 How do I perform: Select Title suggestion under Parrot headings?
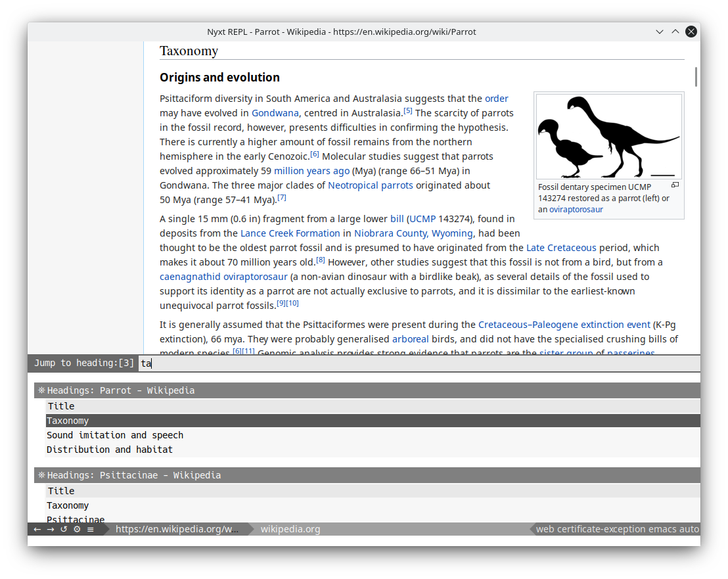373,406
